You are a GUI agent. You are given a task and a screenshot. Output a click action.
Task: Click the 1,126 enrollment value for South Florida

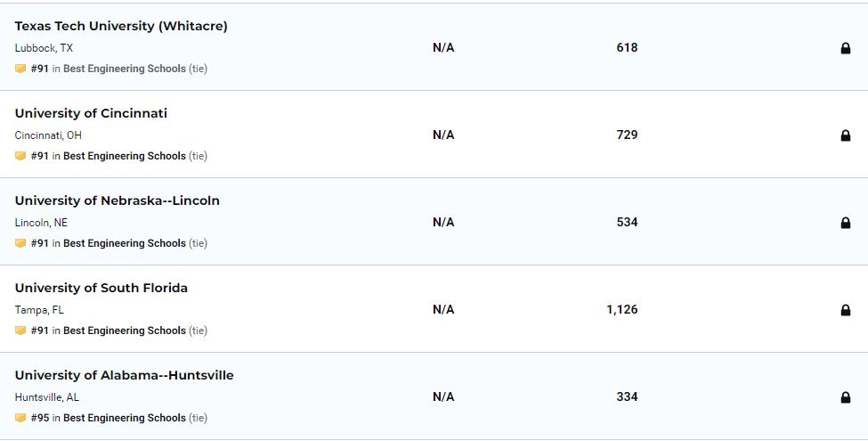pyautogui.click(x=622, y=310)
